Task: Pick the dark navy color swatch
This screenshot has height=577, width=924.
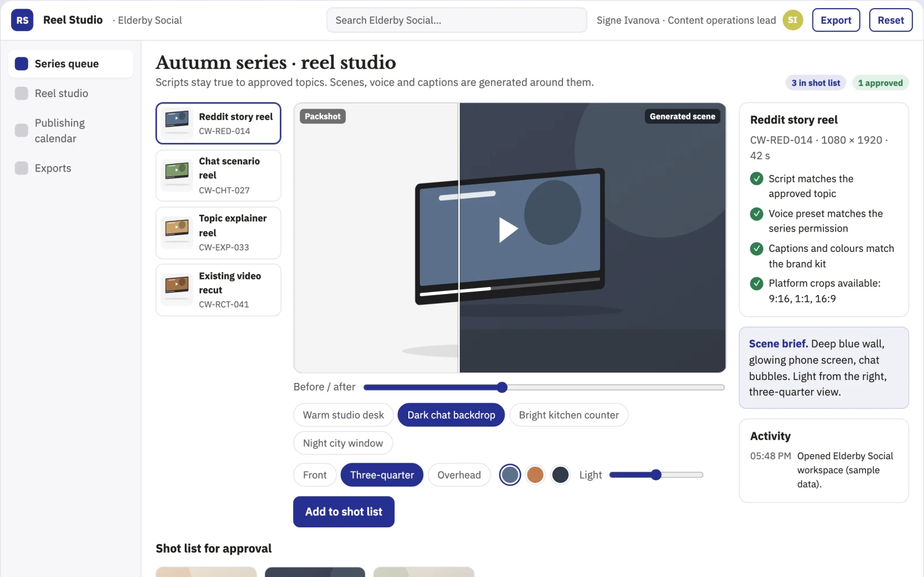Action: (560, 475)
